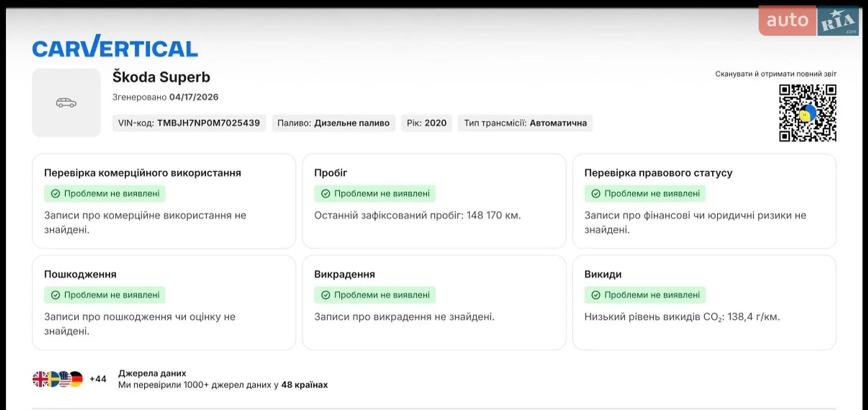Click the Тип трансмісії: Автоматична chip
Screen dimensions: 868x410
coord(525,123)
